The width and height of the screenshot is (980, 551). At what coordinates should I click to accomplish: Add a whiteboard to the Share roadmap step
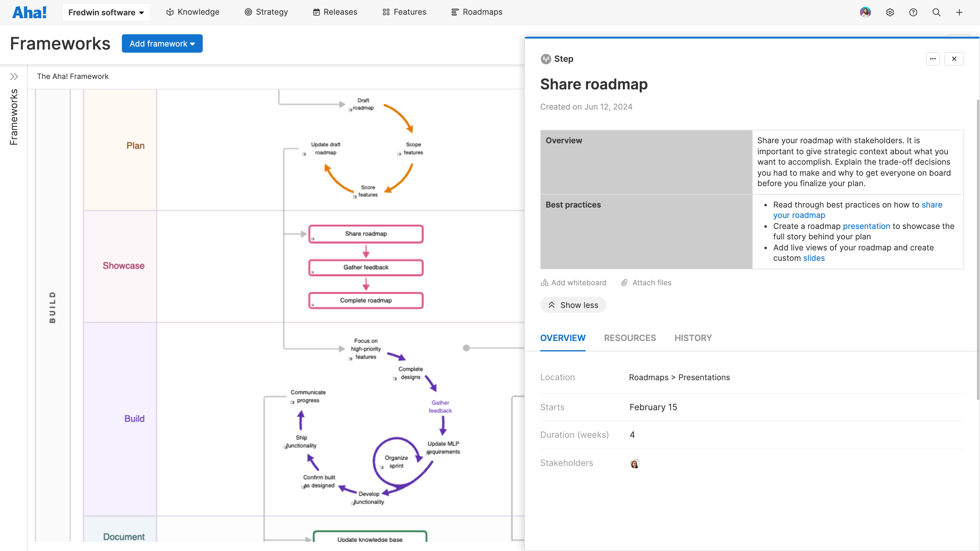[573, 282]
